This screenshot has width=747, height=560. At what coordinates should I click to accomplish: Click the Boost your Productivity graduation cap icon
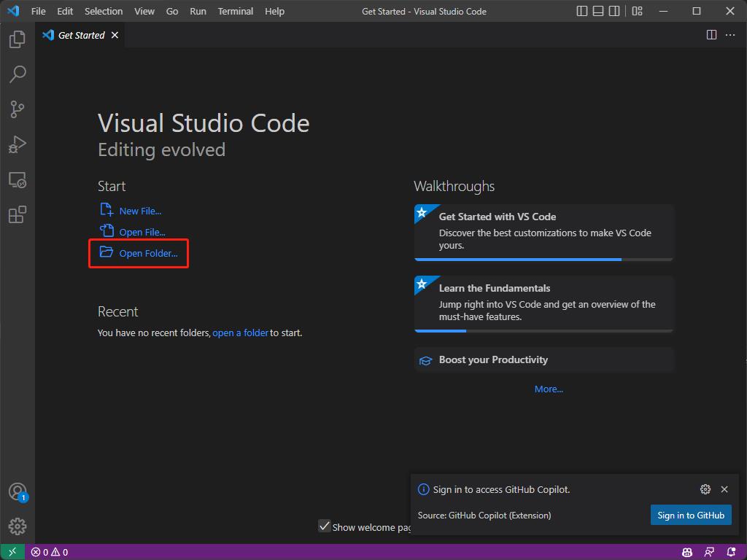pyautogui.click(x=425, y=360)
